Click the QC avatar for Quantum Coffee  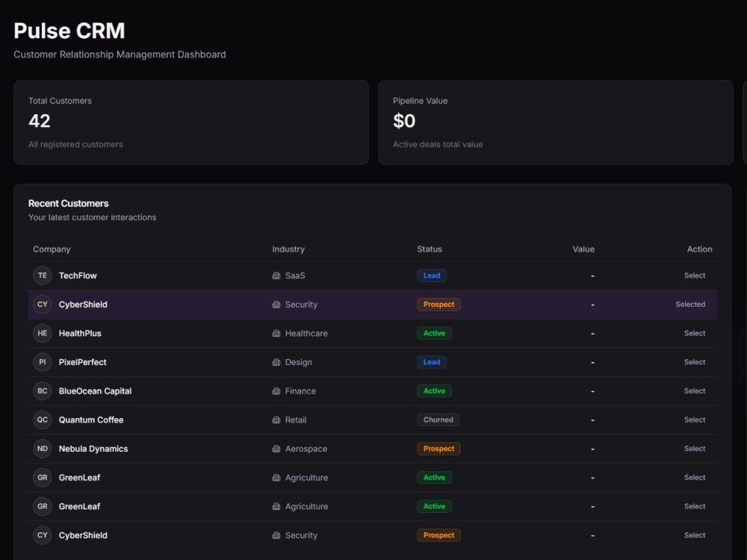coord(43,420)
